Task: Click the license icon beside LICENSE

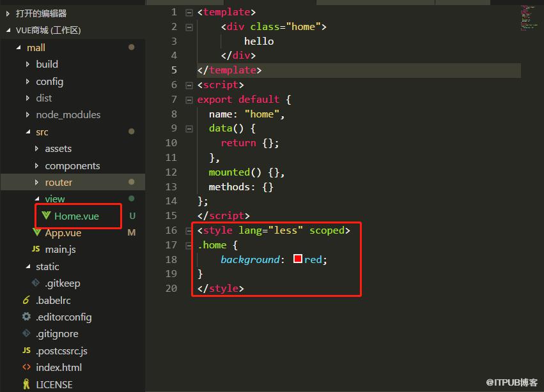Action: (x=26, y=384)
